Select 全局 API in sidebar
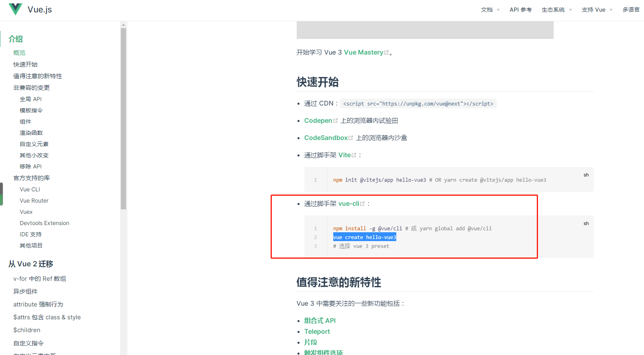Image resolution: width=644 pixels, height=355 pixels. [x=31, y=99]
